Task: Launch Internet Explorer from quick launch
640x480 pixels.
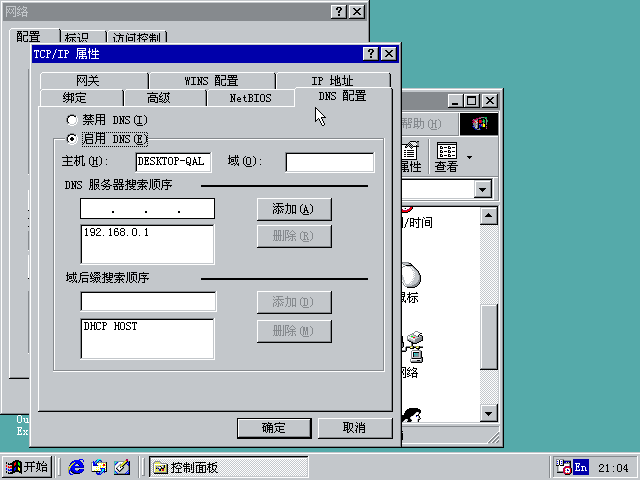Action: click(76, 467)
